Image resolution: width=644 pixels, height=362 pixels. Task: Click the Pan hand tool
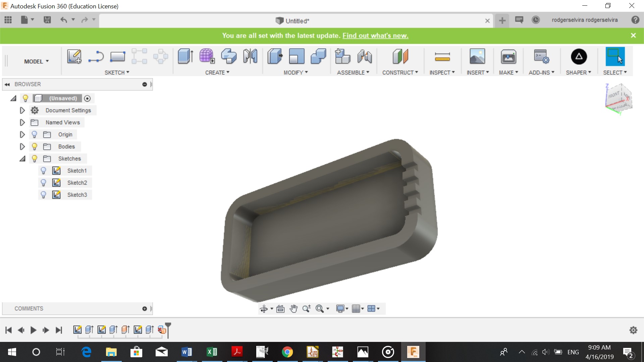click(x=293, y=309)
